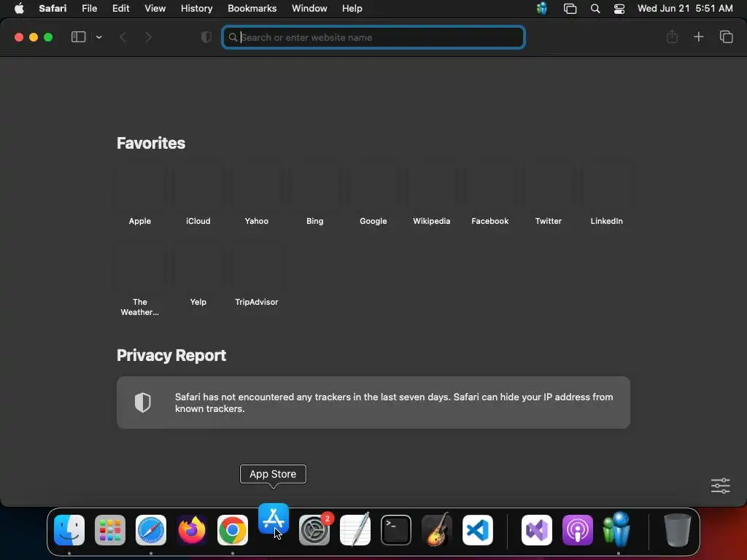Go back with the back arrow
The image size is (747, 560).
[123, 37]
